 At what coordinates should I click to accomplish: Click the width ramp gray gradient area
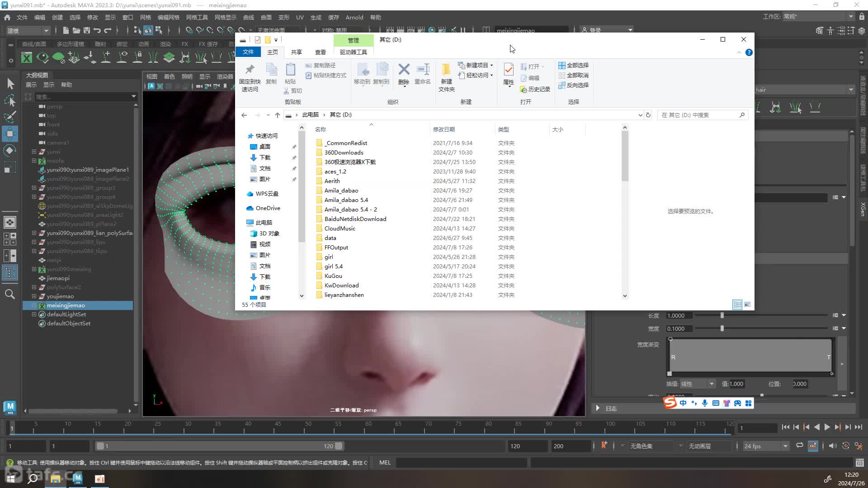(x=750, y=356)
